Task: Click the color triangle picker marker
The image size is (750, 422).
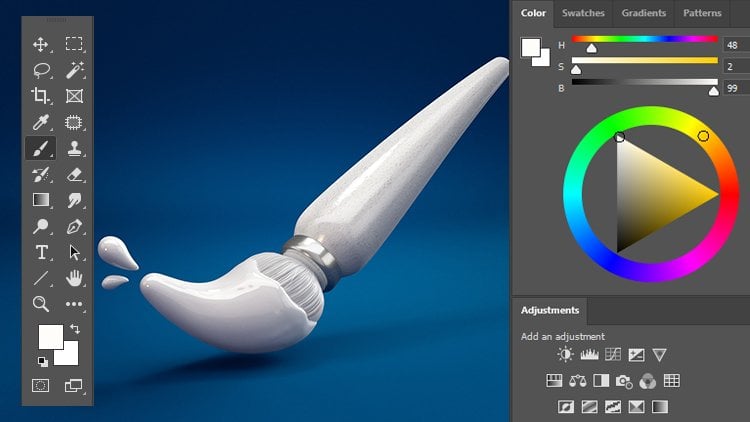Action: pyautogui.click(x=619, y=137)
